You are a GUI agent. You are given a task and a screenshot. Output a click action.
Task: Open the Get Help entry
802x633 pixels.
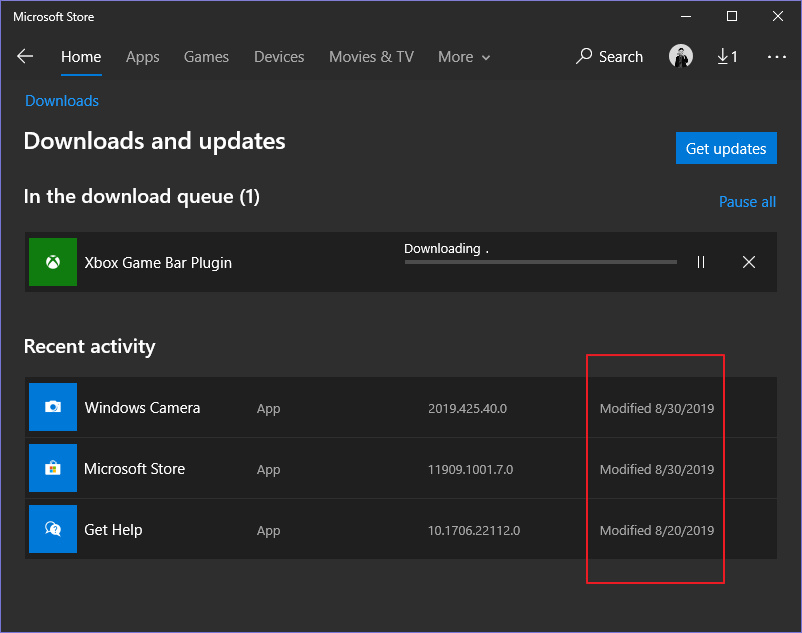pos(400,529)
